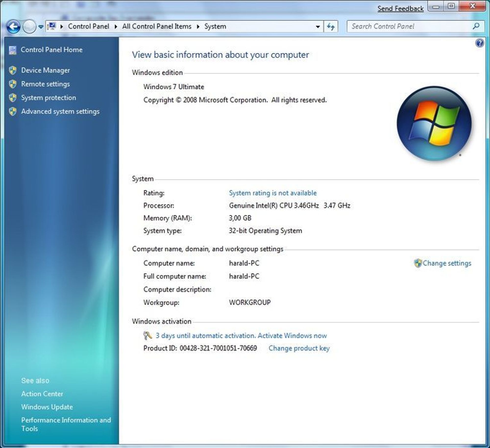Click the harald-PC value beside Computer name
490x448 pixels.
pos(244,263)
